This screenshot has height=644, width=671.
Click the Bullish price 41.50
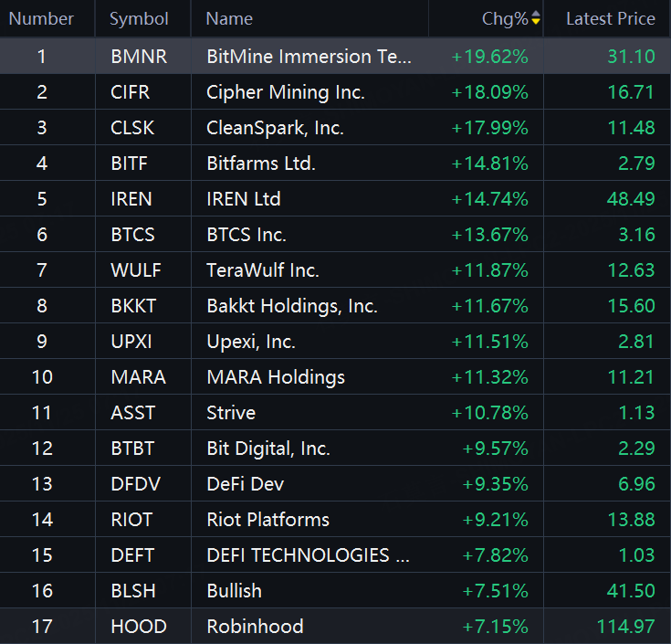click(x=631, y=591)
